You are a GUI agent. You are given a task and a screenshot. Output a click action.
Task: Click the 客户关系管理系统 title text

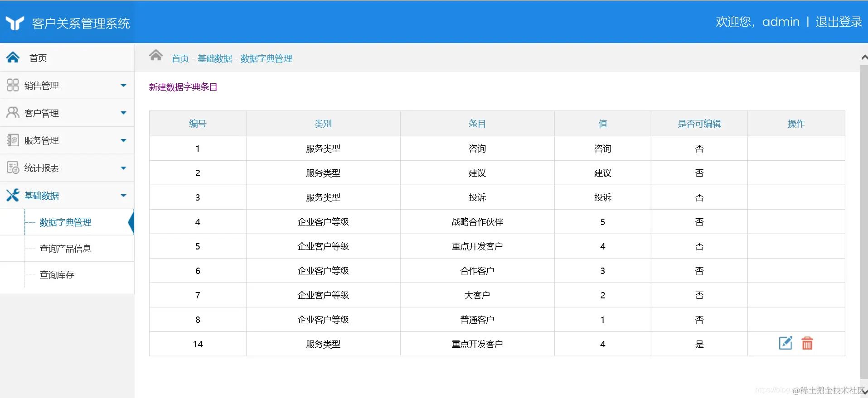point(81,24)
